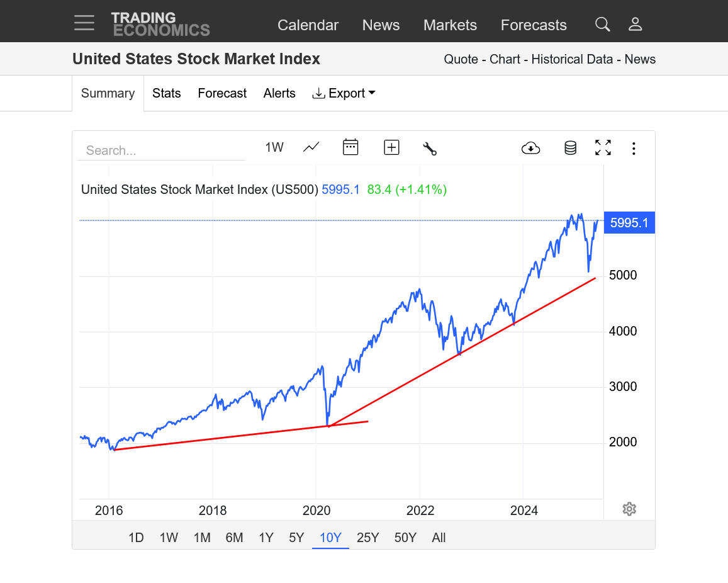Click the 2020 x-axis label

316,511
